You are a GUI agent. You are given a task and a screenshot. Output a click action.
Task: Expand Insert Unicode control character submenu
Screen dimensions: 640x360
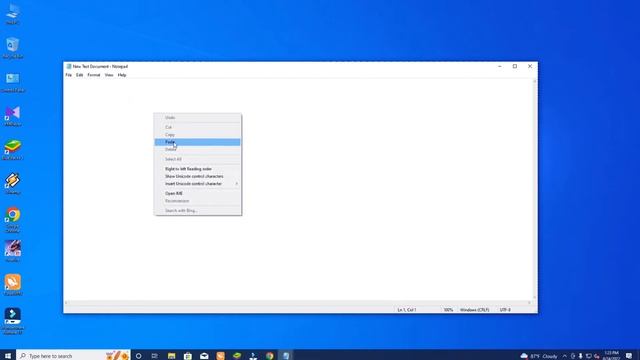pos(198,184)
